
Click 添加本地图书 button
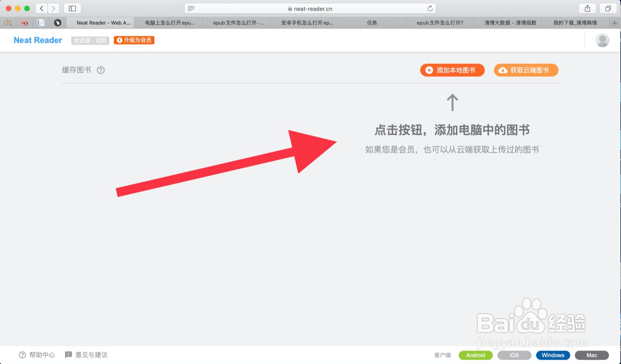(452, 70)
